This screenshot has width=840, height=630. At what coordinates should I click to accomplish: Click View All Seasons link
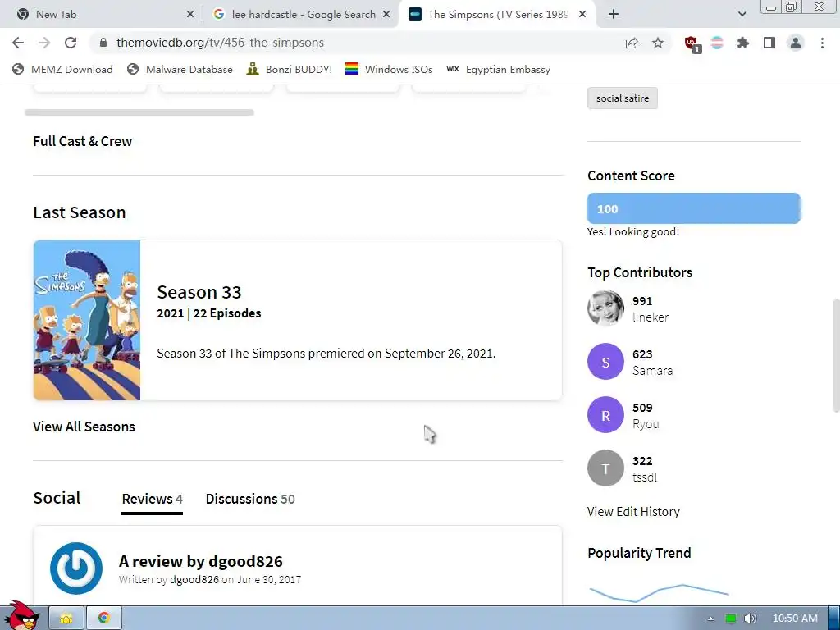84,427
